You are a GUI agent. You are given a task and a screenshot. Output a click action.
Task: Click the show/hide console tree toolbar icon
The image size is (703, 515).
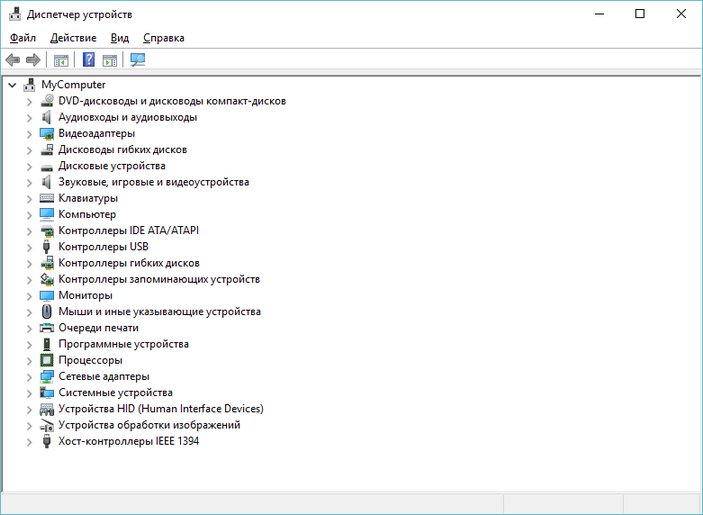tap(61, 60)
